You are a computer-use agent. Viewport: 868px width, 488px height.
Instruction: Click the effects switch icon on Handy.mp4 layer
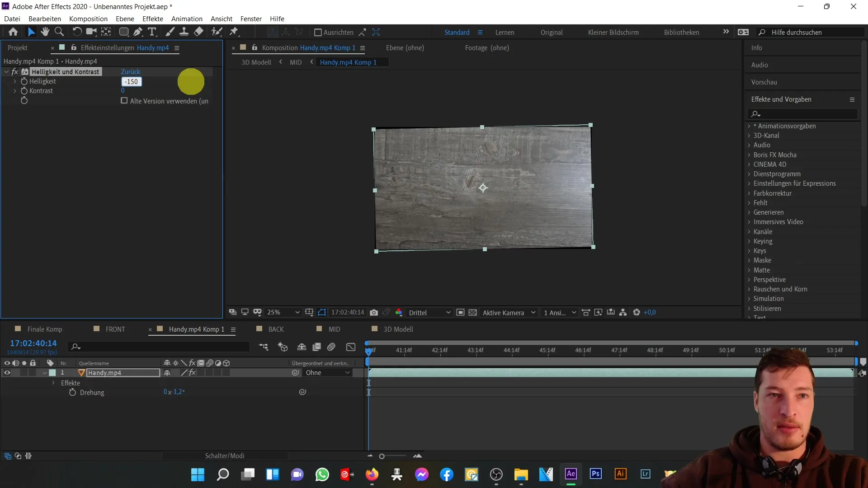click(193, 372)
